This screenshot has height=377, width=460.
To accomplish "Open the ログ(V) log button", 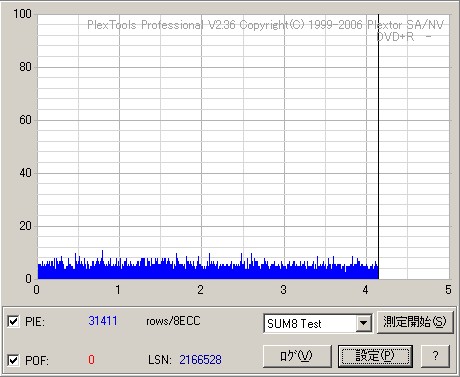I will (297, 356).
